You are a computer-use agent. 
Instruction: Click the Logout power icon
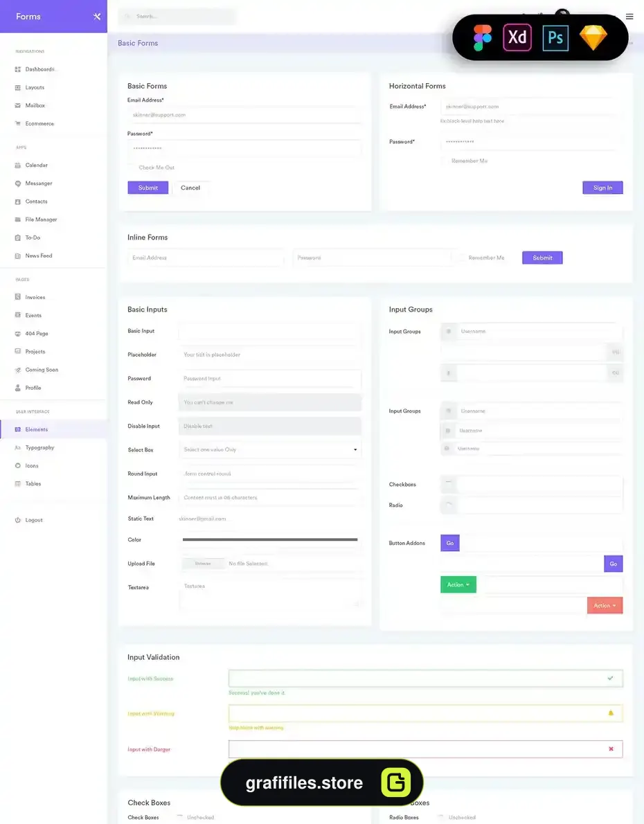[18, 520]
